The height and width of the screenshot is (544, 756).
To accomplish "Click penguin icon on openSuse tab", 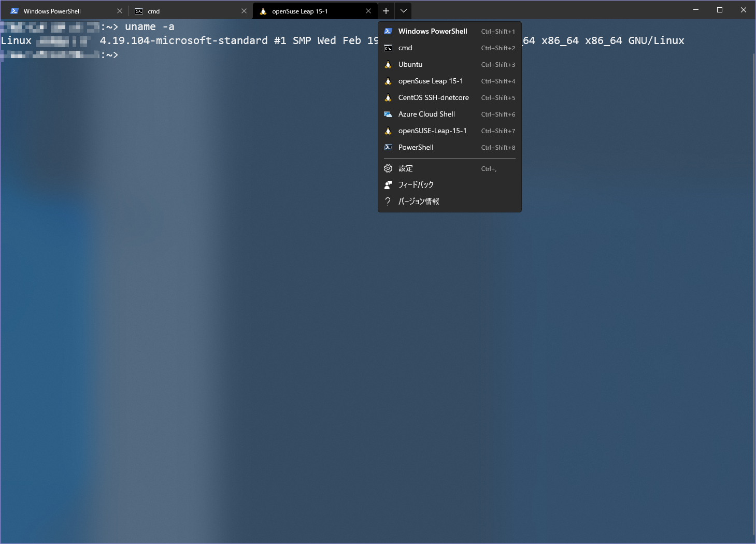I will coord(263,11).
